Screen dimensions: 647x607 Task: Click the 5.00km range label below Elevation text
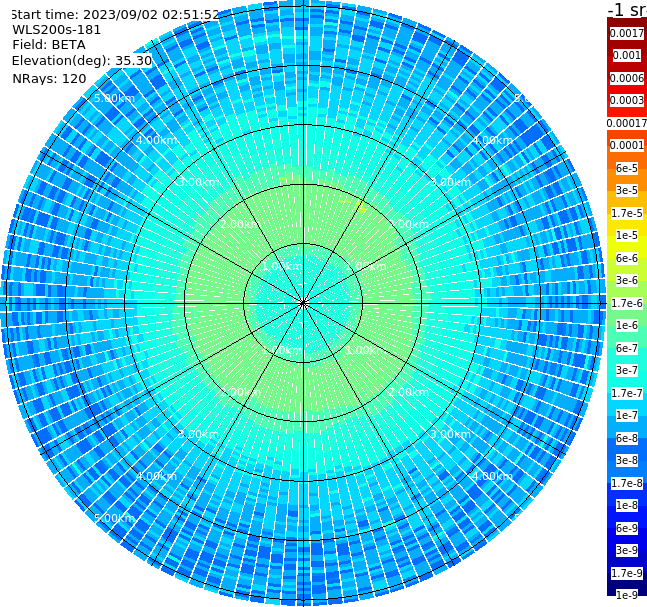point(114,98)
